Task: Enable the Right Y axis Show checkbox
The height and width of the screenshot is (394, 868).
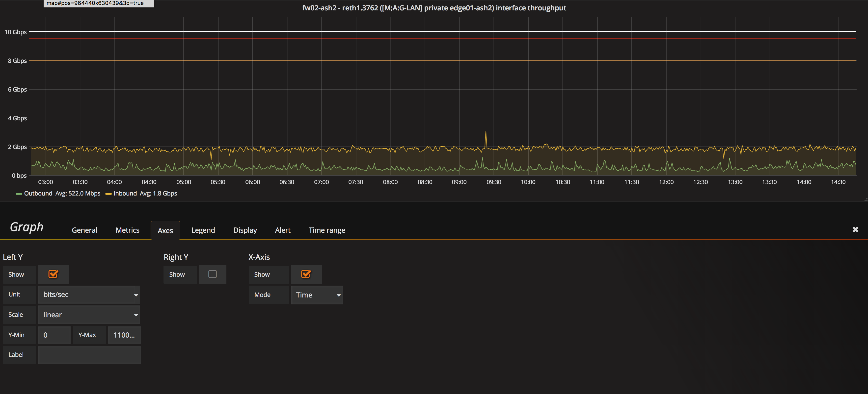Action: click(x=212, y=274)
